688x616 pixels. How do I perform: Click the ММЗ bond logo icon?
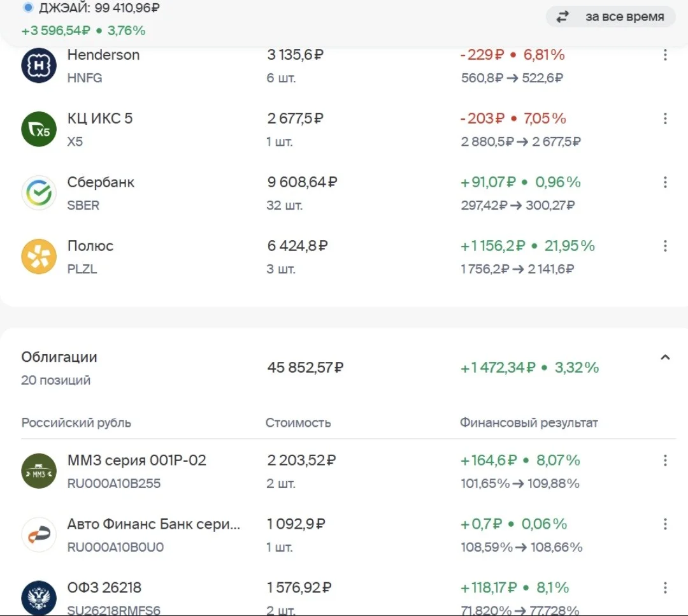click(39, 471)
